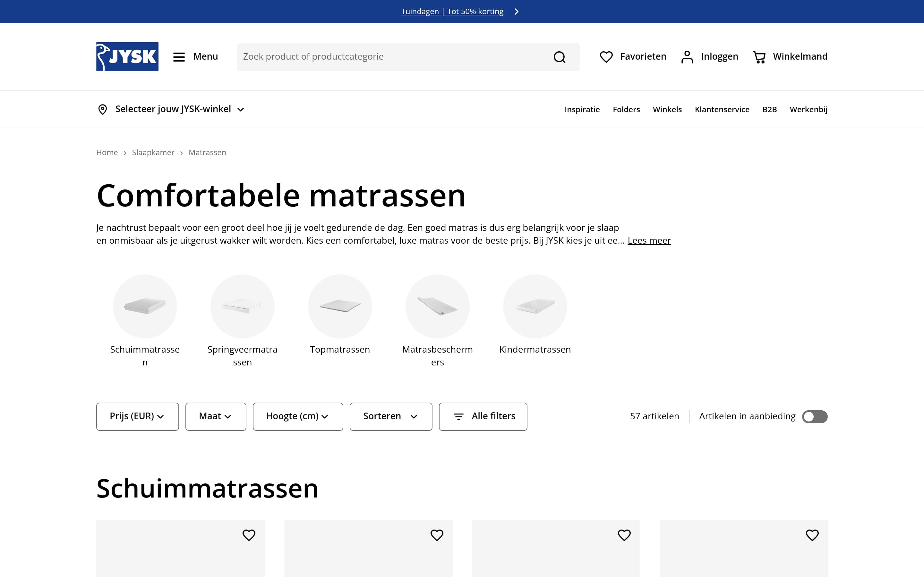
Task: Select Klantenservice in the navigation
Action: click(722, 109)
